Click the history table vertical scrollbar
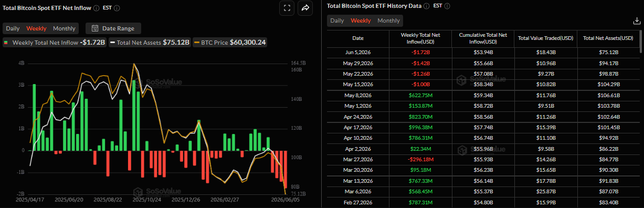Image resolution: width=644 pixels, height=208 pixels. (x=641, y=42)
